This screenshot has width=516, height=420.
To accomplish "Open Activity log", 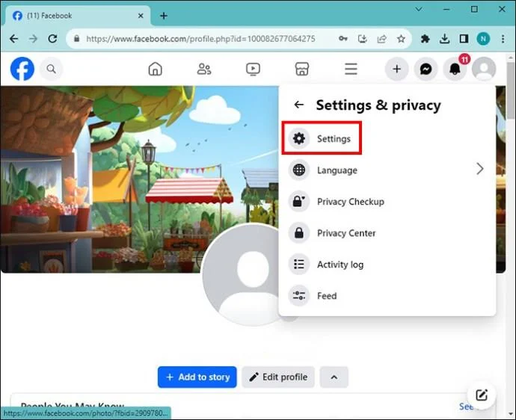I will 387,264.
